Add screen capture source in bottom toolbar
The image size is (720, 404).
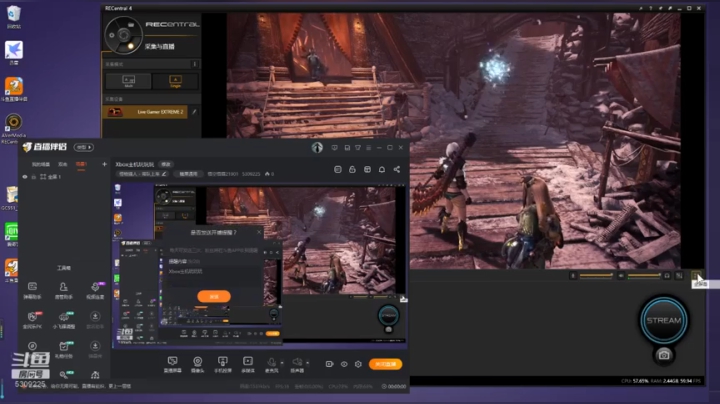[x=173, y=365]
